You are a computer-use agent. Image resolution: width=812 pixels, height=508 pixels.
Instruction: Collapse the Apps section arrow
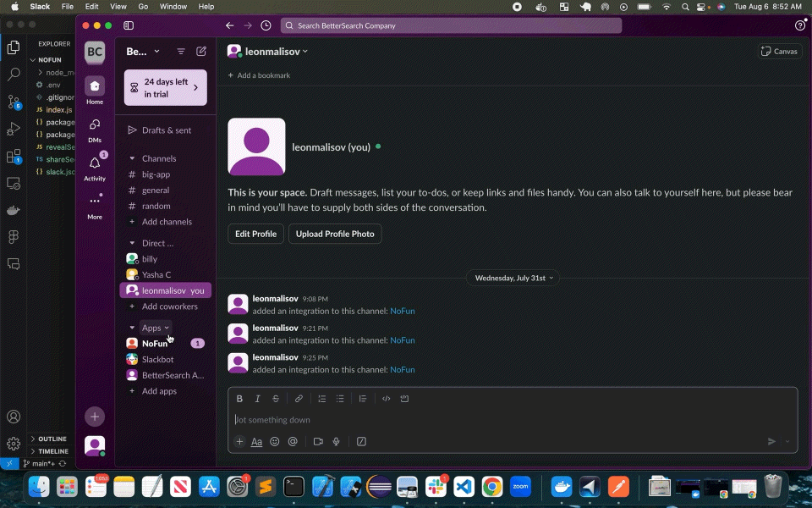tap(132, 328)
